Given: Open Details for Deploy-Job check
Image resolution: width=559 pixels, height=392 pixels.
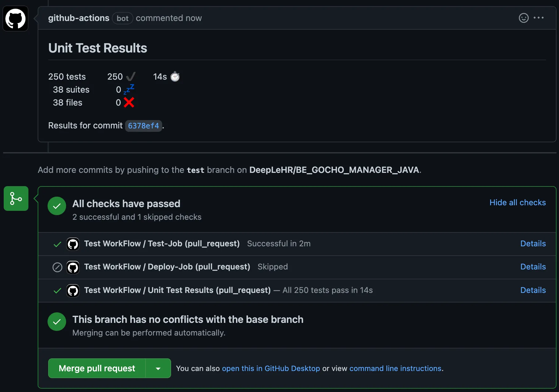Looking at the screenshot, I should click(533, 267).
